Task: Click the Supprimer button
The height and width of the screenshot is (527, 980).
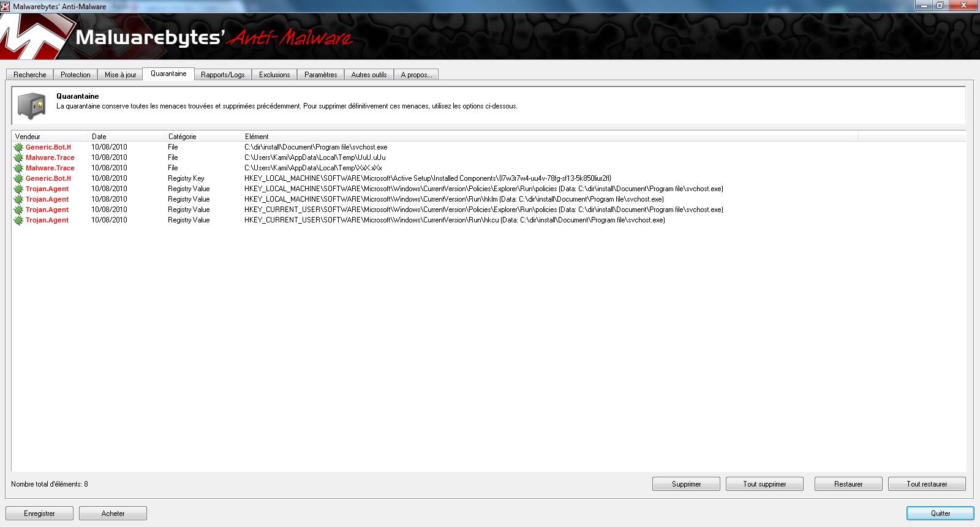Action: coord(686,484)
